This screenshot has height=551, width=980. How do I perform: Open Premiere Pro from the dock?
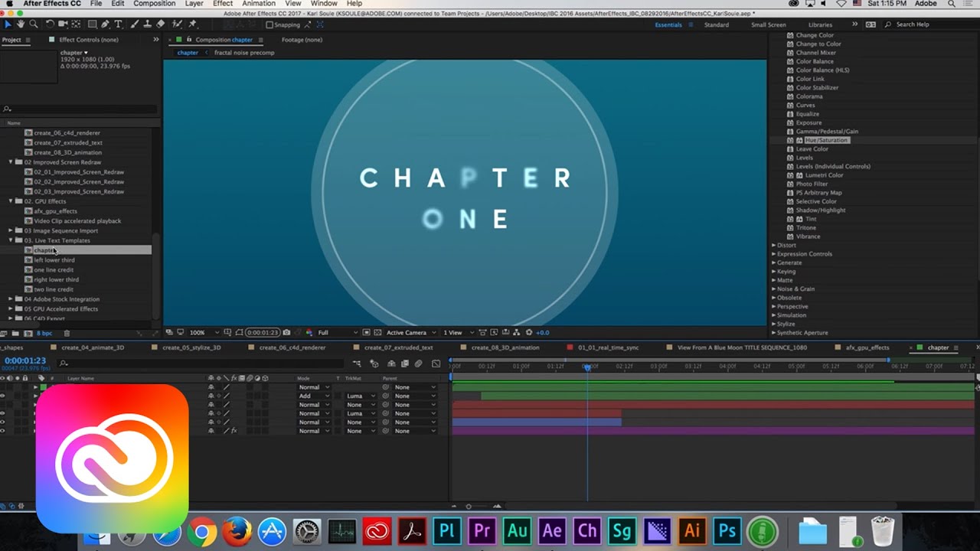tap(482, 530)
